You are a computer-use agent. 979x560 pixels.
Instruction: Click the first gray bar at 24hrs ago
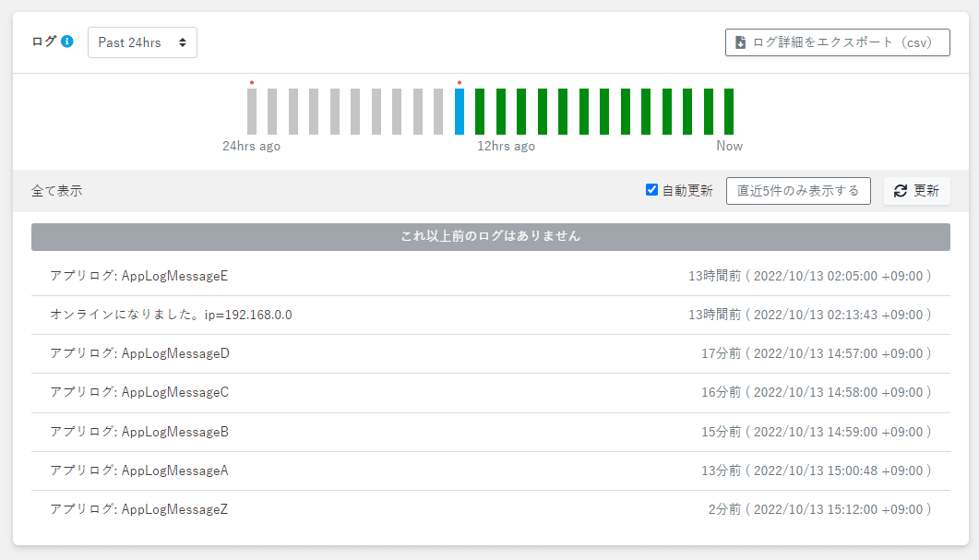(x=252, y=112)
